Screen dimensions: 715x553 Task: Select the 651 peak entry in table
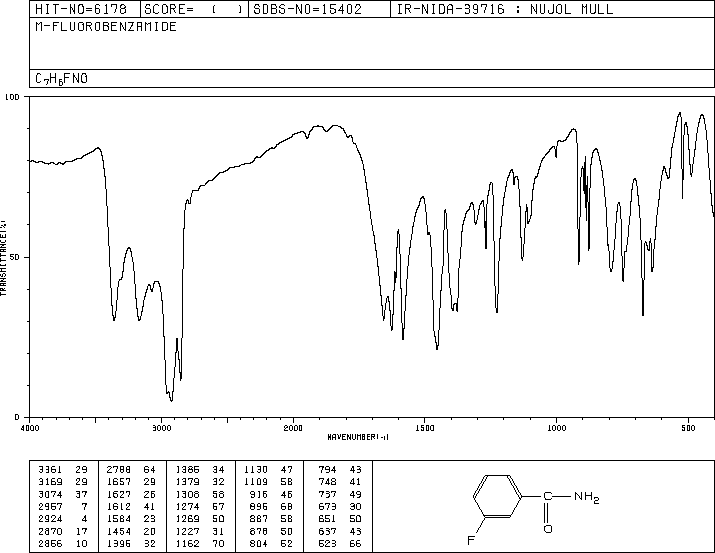tap(340, 519)
